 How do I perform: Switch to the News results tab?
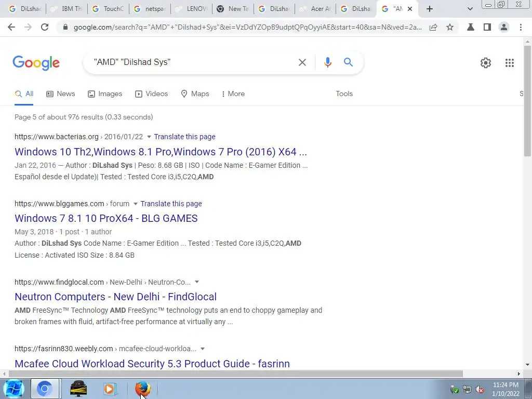tap(61, 94)
